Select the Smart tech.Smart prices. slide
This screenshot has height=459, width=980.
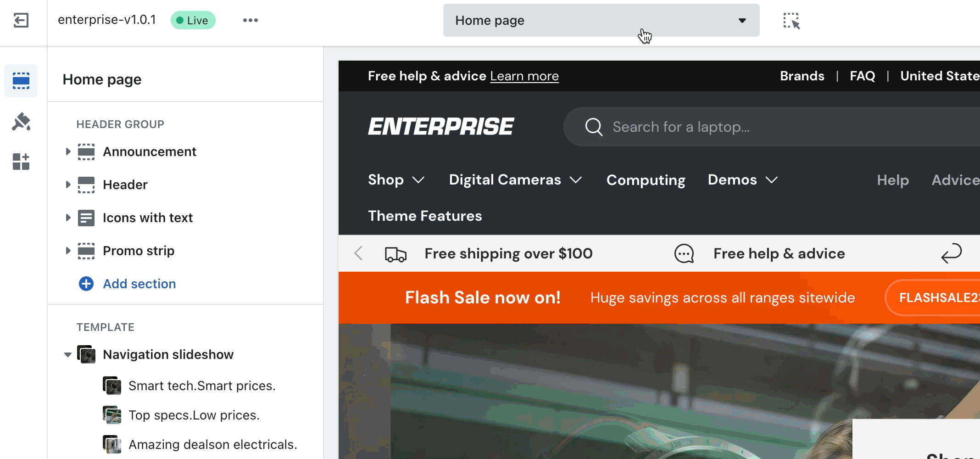coord(202,386)
